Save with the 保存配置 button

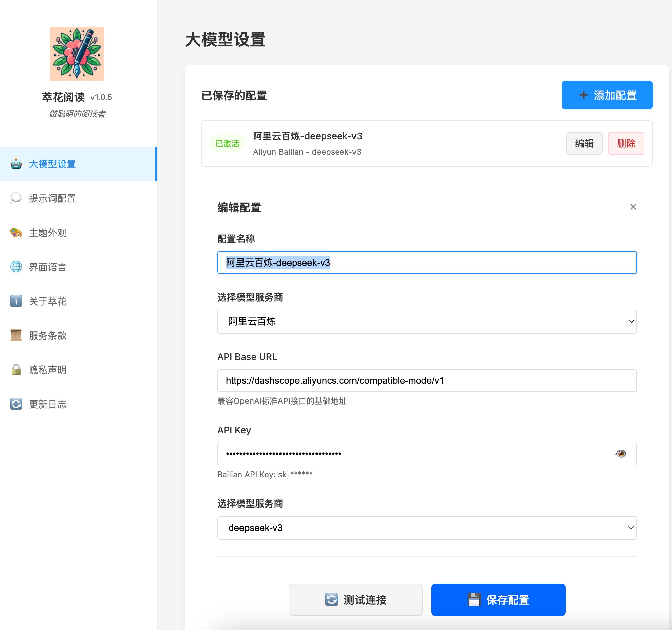click(498, 600)
